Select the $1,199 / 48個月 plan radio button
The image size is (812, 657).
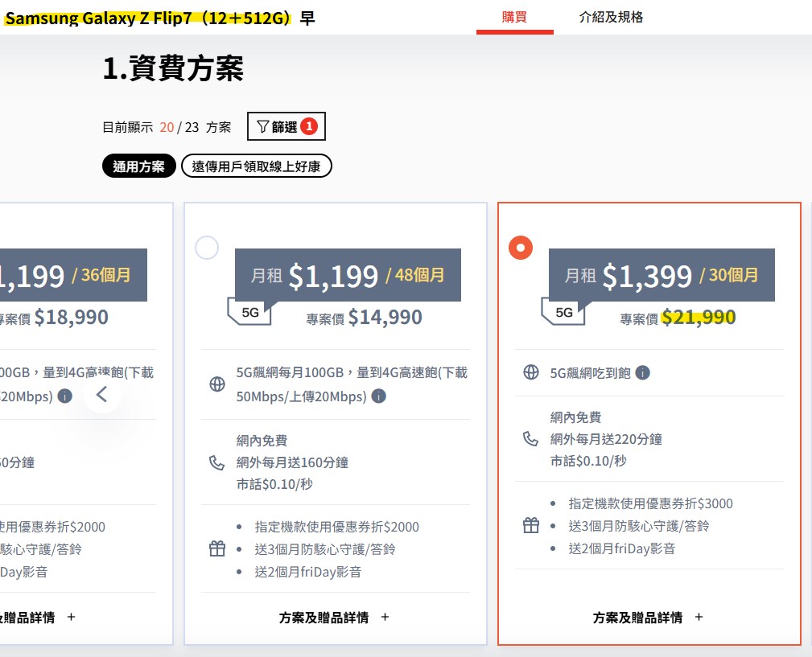(x=207, y=248)
